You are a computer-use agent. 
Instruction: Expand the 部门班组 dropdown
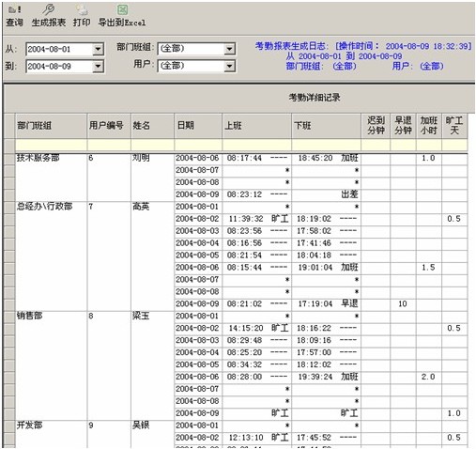click(x=229, y=49)
